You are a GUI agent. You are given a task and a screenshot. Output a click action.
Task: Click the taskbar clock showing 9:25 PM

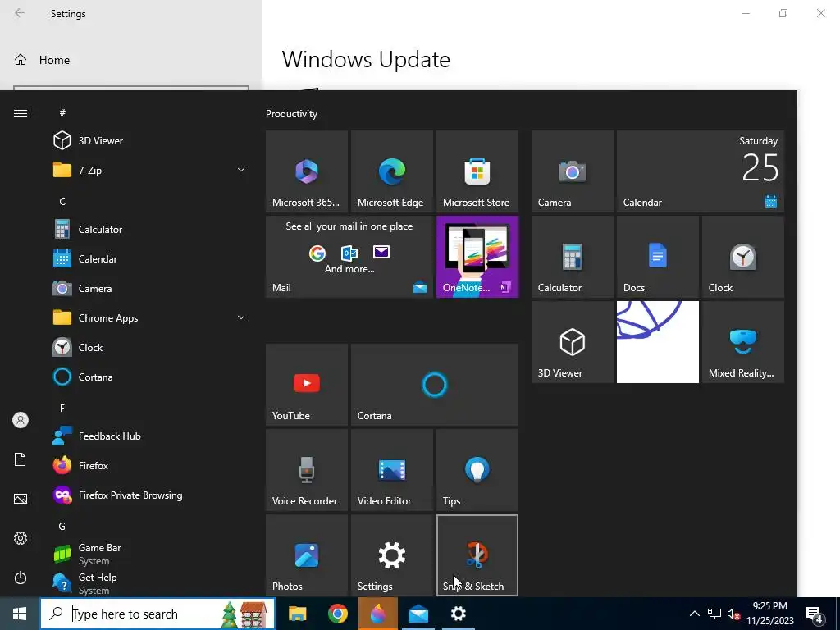[769, 614]
